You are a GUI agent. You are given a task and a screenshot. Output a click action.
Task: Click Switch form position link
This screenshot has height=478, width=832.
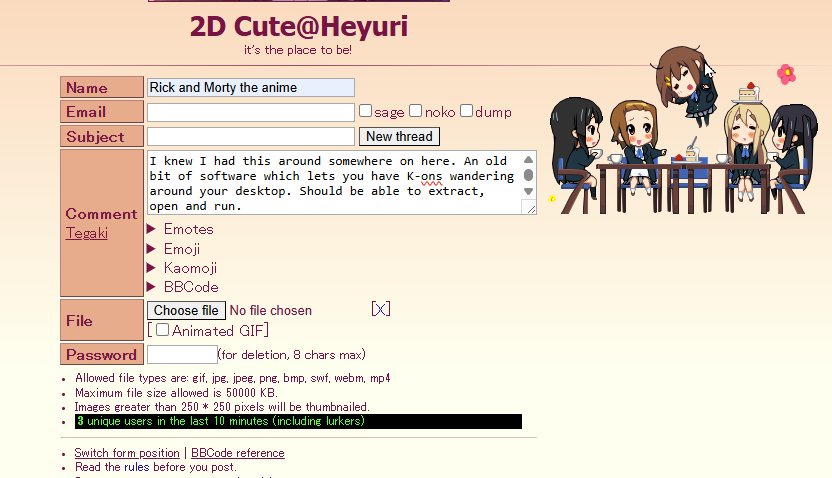[x=127, y=453]
